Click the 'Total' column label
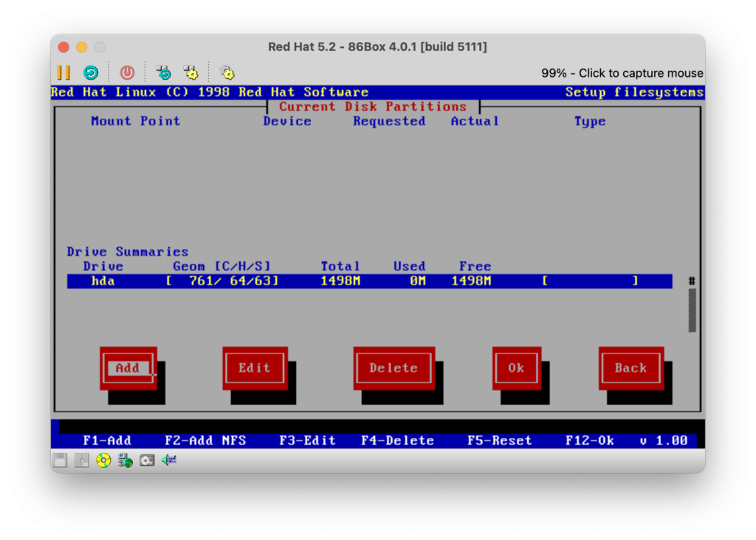 coord(340,266)
